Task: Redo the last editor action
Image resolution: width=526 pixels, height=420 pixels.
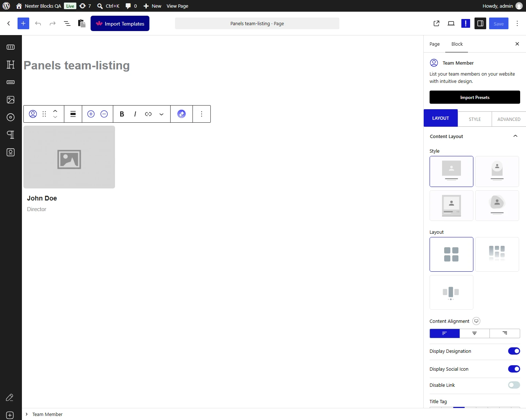Action: [x=53, y=23]
